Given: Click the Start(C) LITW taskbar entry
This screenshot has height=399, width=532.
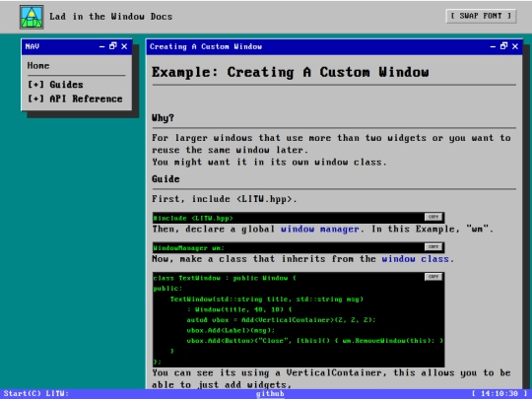Looking at the screenshot, I should coord(36,393).
